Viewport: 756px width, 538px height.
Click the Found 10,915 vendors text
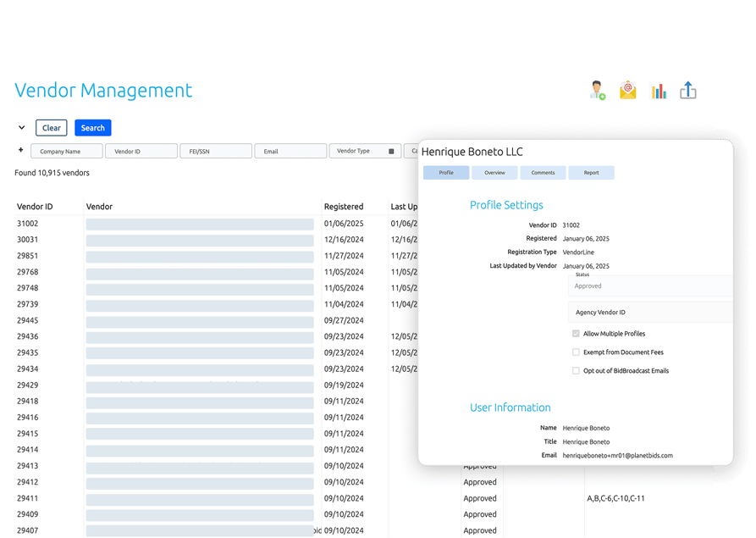[x=52, y=173]
